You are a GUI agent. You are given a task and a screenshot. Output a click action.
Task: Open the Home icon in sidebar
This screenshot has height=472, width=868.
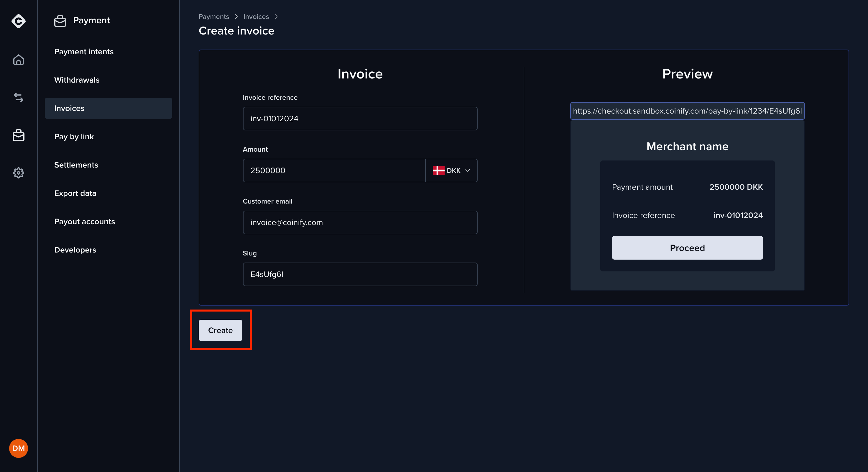(x=18, y=60)
